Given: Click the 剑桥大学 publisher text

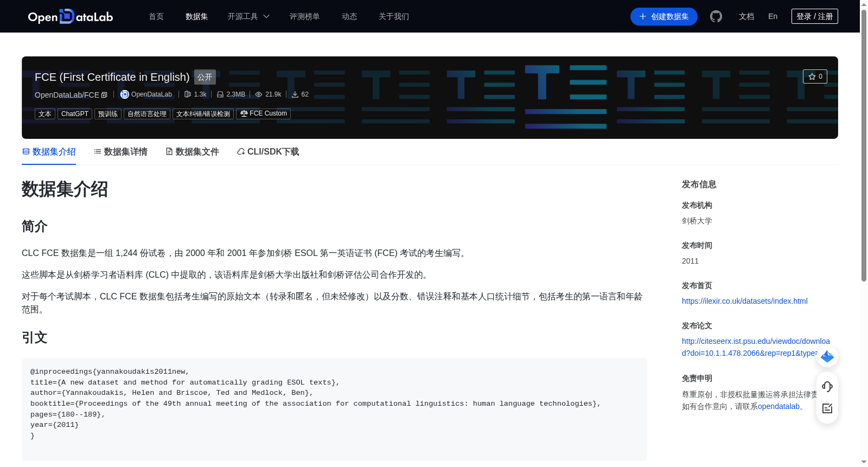Looking at the screenshot, I should (697, 221).
